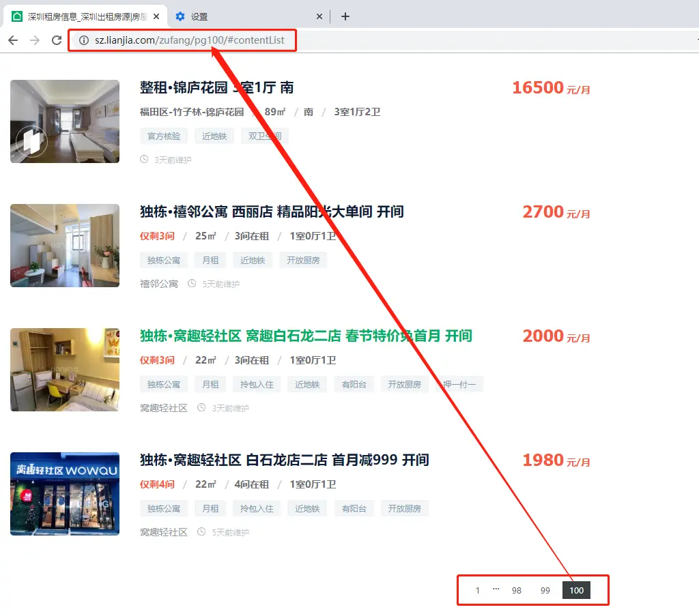This screenshot has height=616, width=699.
Task: Click 开放厨房 tag on 1980 listing
Action: pos(404,509)
